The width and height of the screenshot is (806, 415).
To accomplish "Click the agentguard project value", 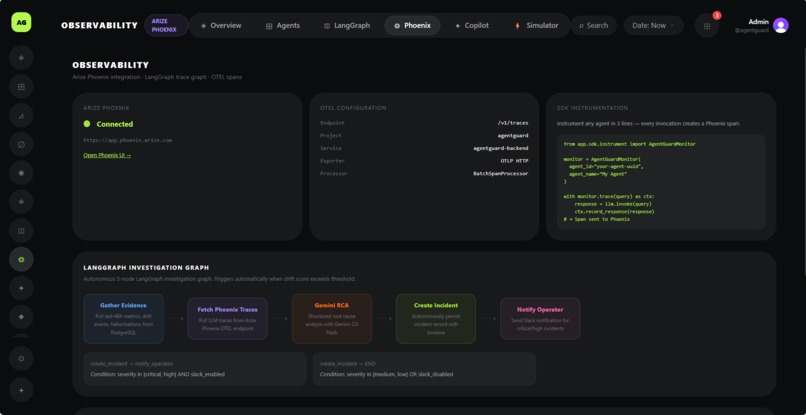I will pos(512,136).
